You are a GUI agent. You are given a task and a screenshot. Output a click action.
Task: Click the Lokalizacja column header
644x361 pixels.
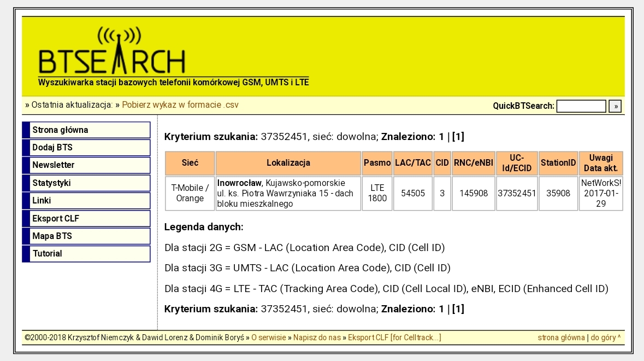288,163
